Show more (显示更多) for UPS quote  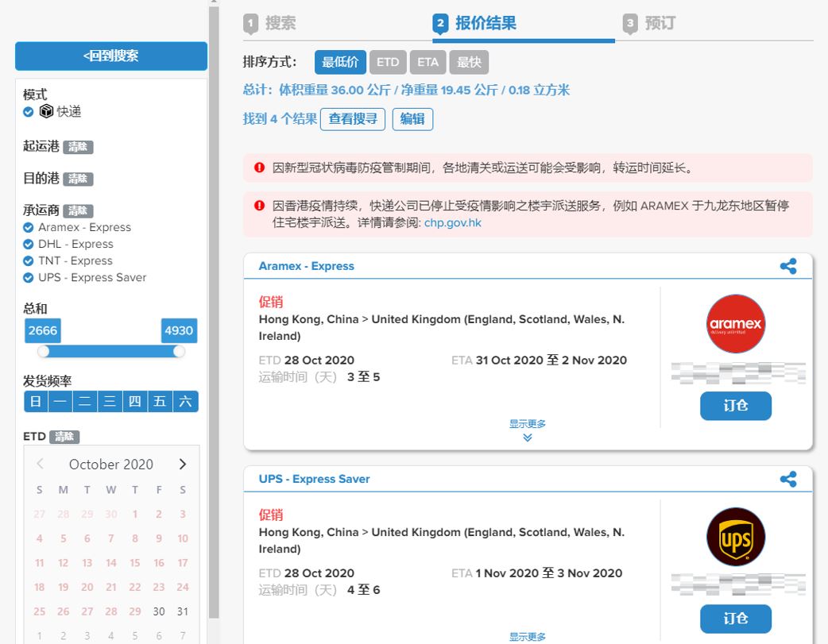click(527, 637)
